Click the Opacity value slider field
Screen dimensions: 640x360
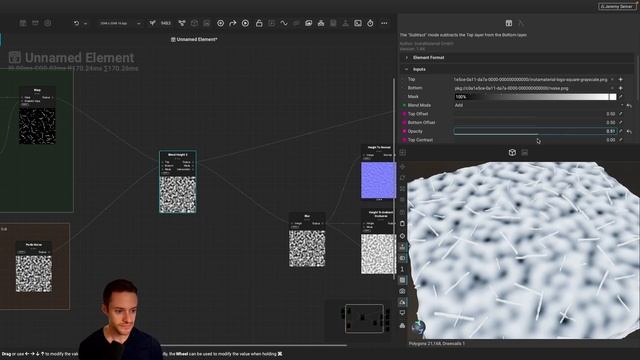535,131
